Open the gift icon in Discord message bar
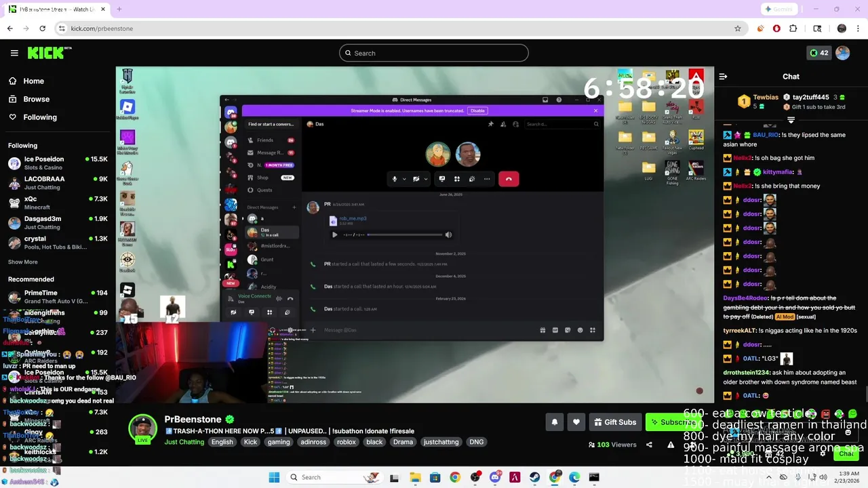The image size is (868, 488). [542, 330]
